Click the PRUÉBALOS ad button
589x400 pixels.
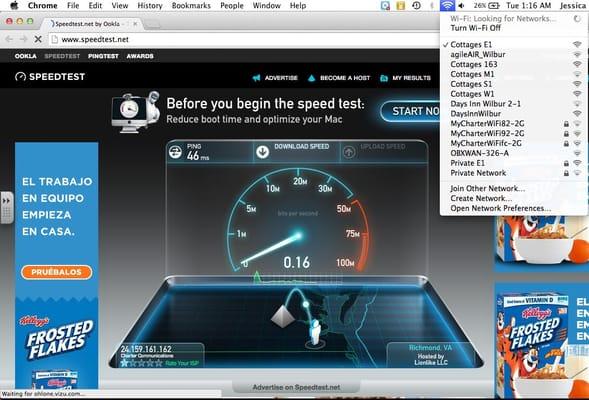point(56,272)
